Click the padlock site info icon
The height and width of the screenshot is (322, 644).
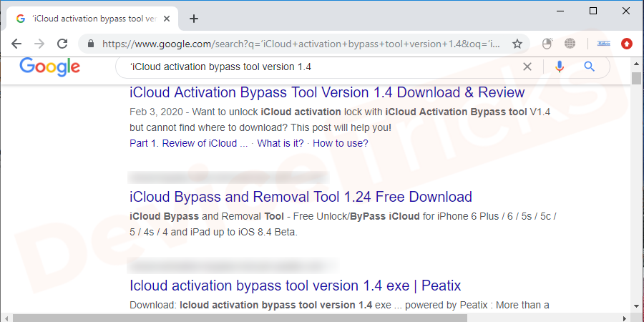91,44
